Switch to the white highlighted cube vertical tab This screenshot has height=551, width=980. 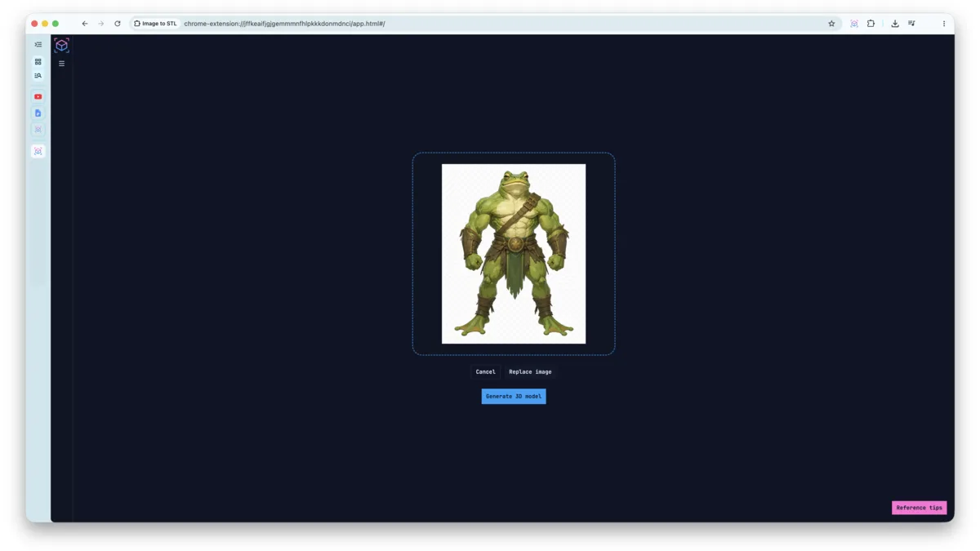point(38,151)
